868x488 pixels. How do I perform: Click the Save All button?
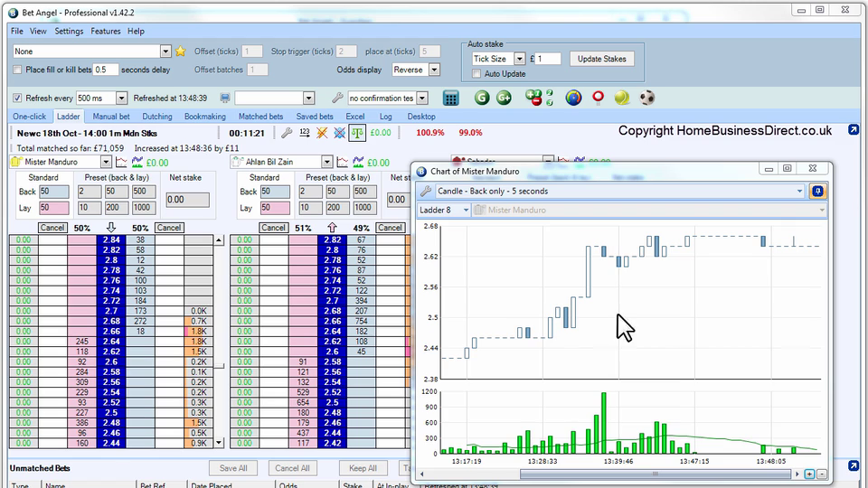point(233,468)
